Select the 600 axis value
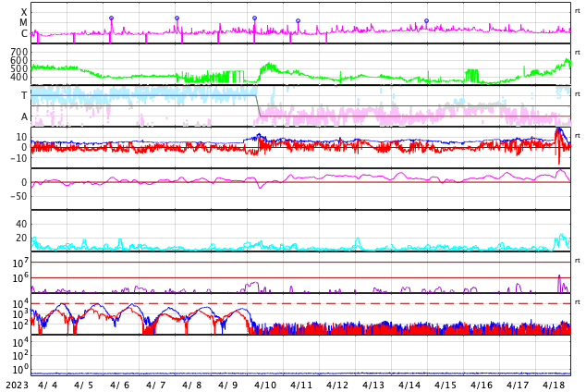This screenshot has height=392, width=586. 19,60
